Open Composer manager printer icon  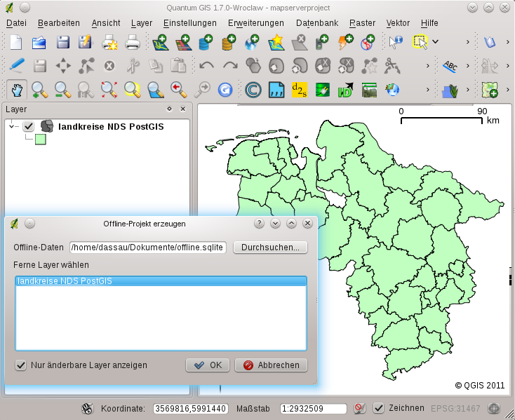tap(133, 42)
